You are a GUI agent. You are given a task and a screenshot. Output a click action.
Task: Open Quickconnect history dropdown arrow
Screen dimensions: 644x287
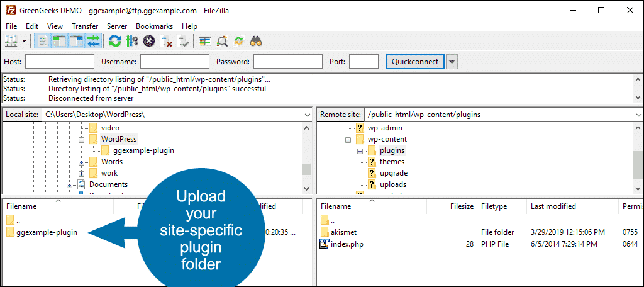[x=452, y=62]
